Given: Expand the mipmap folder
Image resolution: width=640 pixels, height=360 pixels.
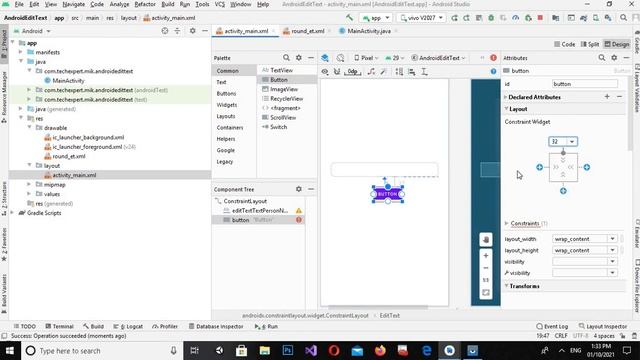Looking at the screenshot, I should [29, 184].
